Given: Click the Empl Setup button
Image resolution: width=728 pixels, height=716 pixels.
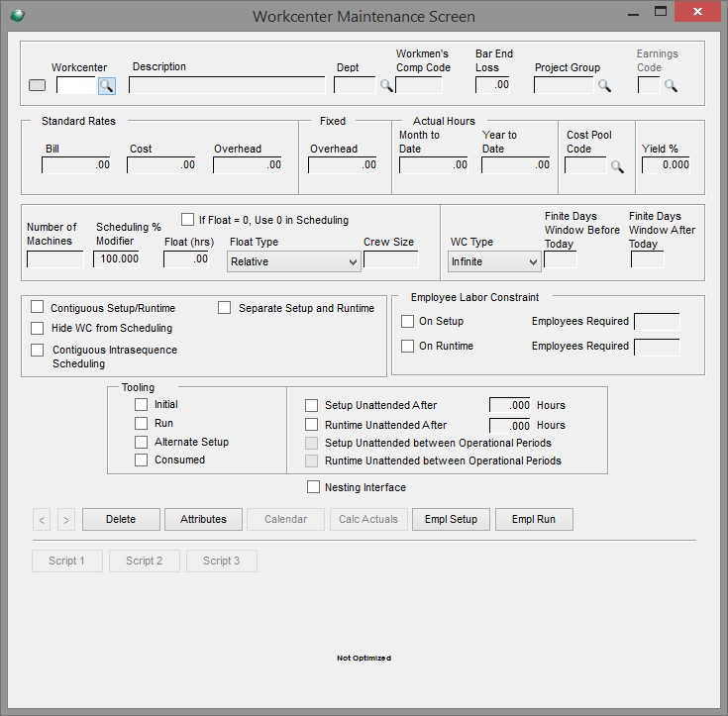Looking at the screenshot, I should click(x=451, y=519).
